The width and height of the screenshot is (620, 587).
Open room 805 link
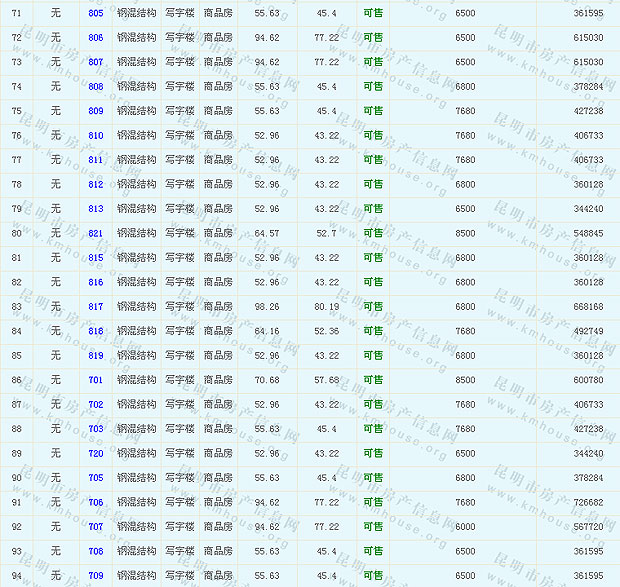click(x=96, y=13)
